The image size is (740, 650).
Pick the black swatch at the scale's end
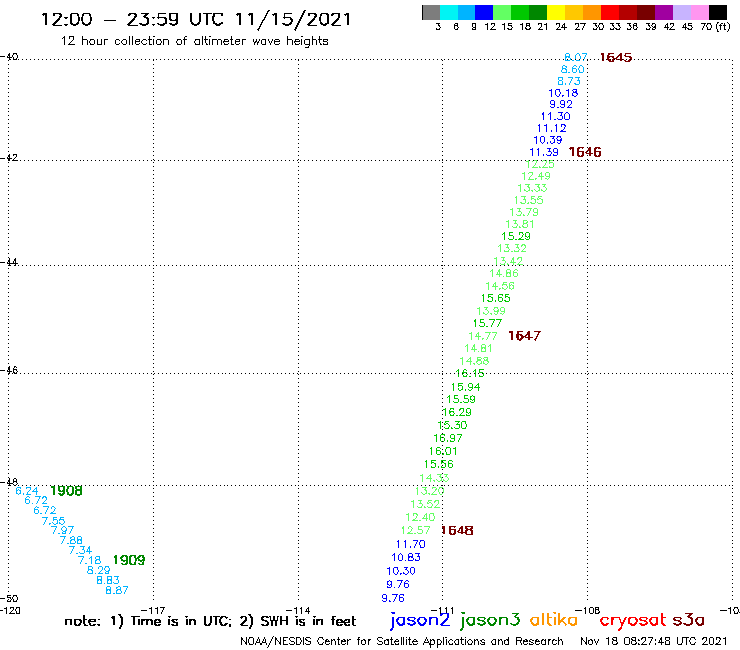pos(717,12)
